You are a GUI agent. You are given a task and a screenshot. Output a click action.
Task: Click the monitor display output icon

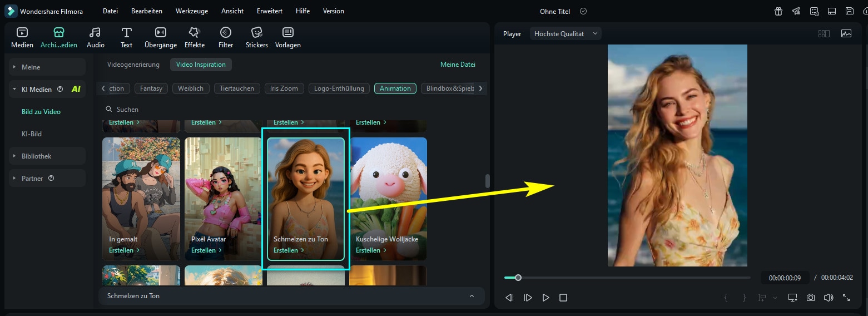point(793,298)
